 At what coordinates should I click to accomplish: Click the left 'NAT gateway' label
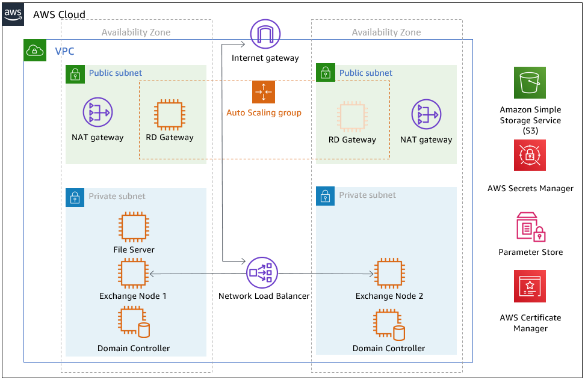pyautogui.click(x=97, y=138)
